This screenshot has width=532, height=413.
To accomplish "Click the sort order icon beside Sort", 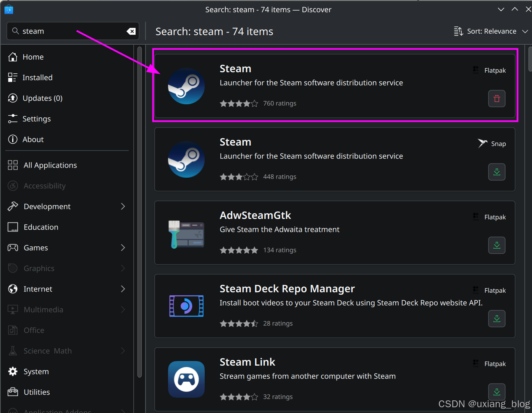I will 458,31.
